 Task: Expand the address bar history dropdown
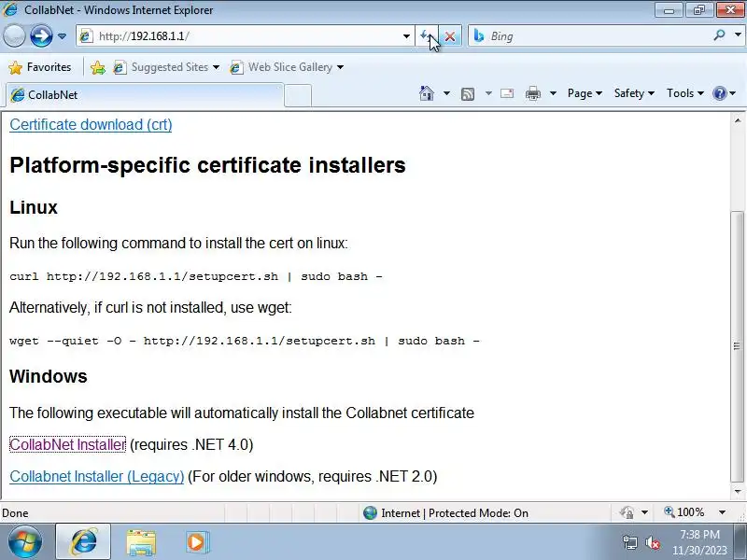coord(406,36)
